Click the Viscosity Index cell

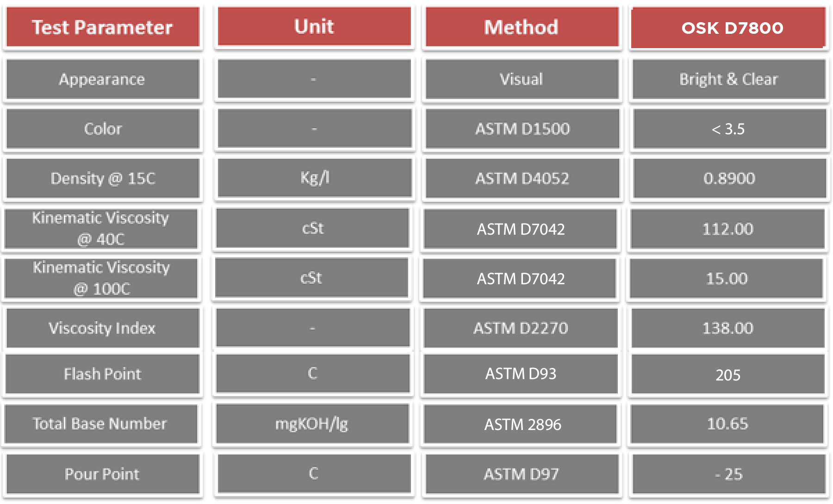click(102, 328)
